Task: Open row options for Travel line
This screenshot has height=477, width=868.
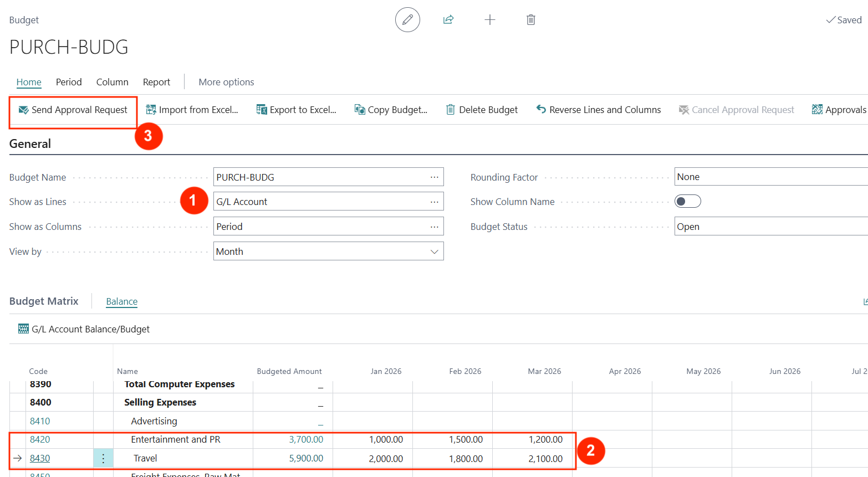Action: pyautogui.click(x=103, y=458)
